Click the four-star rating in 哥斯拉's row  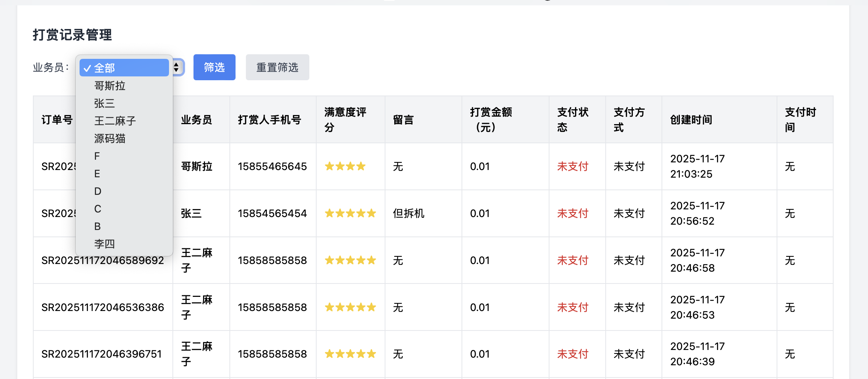pyautogui.click(x=345, y=166)
